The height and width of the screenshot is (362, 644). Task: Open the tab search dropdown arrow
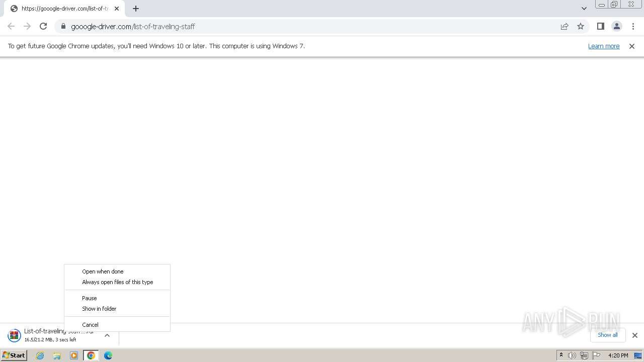(x=584, y=9)
